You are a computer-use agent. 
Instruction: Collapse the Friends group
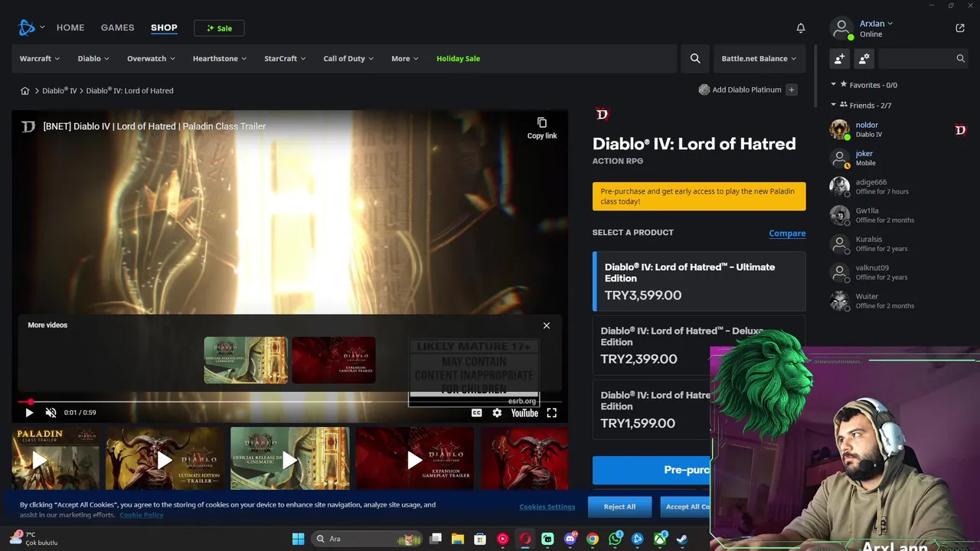click(x=834, y=105)
